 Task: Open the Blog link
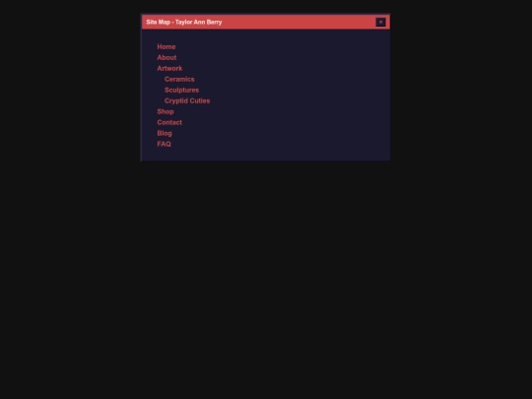[165, 133]
